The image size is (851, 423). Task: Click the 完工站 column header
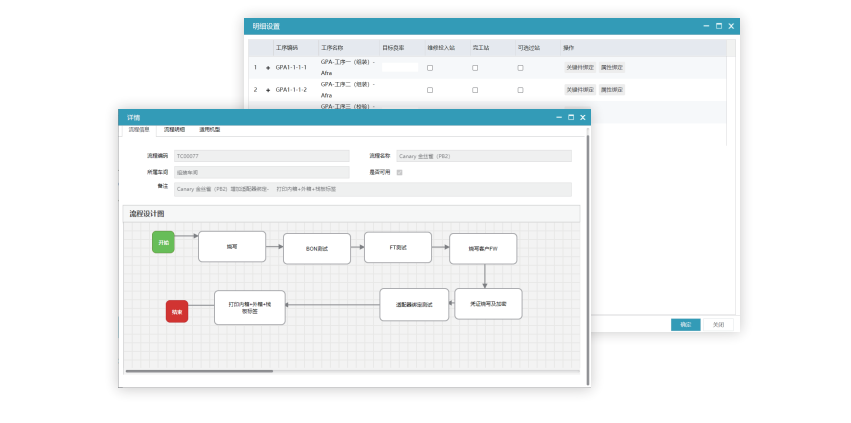pos(481,48)
